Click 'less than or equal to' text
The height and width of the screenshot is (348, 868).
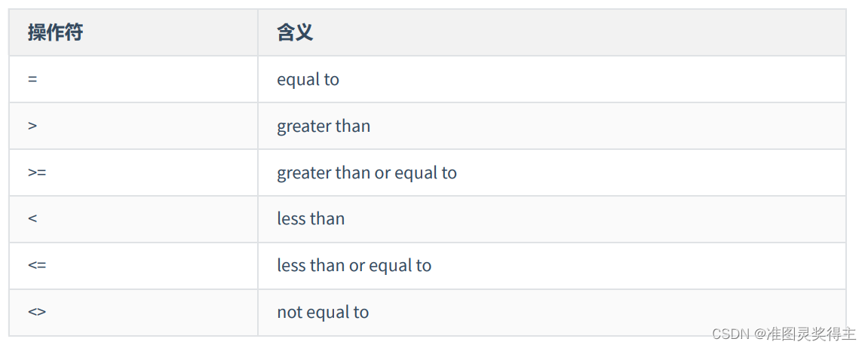354,266
